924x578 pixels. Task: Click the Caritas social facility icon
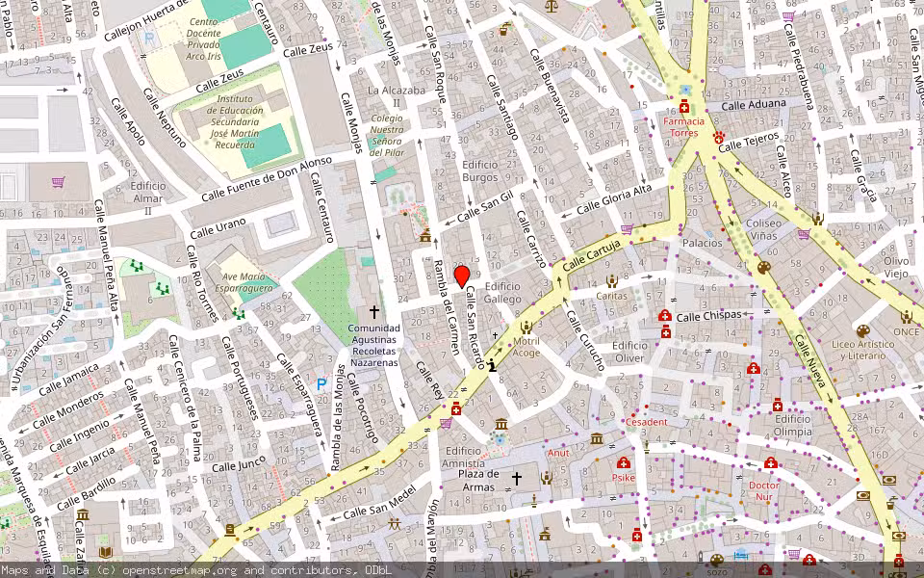611,281
